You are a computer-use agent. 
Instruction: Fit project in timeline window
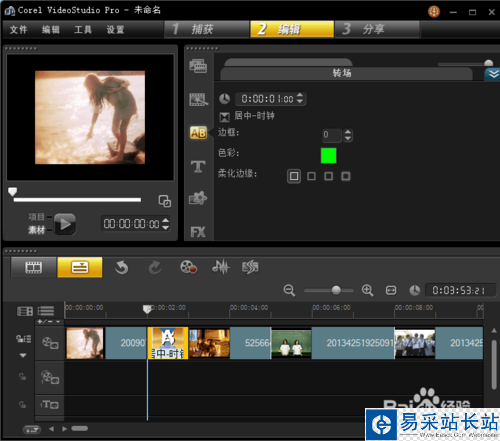(391, 290)
